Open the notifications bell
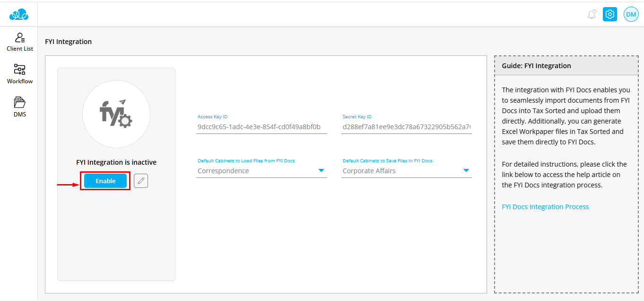This screenshot has width=644, height=301. pos(592,15)
